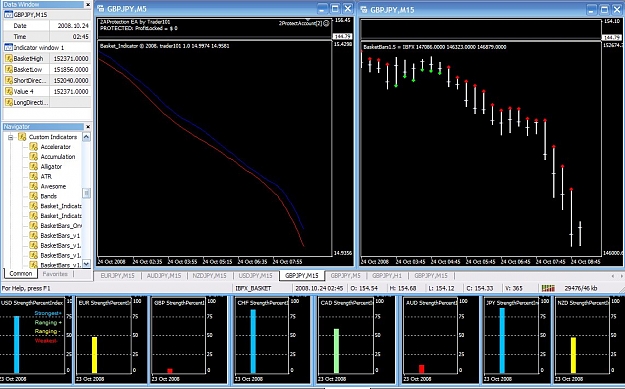This screenshot has width=625, height=389.
Task: Click 29476/46 kb traffic status
Action: pos(581,288)
